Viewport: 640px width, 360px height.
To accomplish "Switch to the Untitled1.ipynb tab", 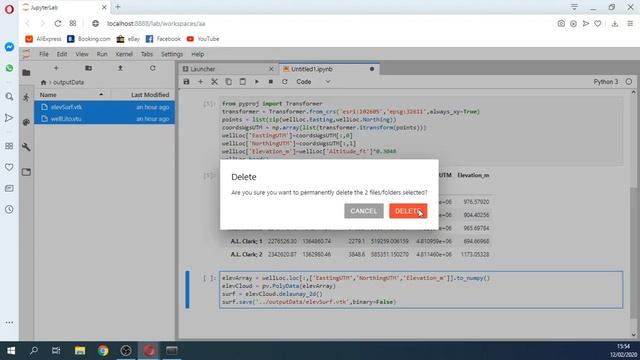I will point(329,69).
